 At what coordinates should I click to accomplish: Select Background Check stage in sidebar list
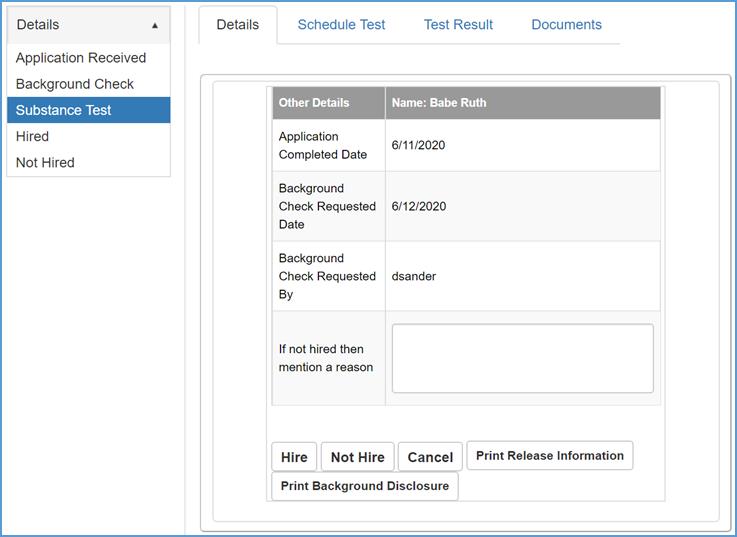[75, 84]
